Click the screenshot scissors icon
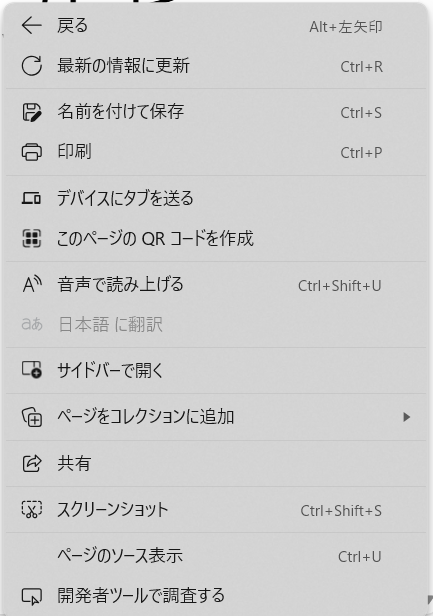 tap(31, 510)
